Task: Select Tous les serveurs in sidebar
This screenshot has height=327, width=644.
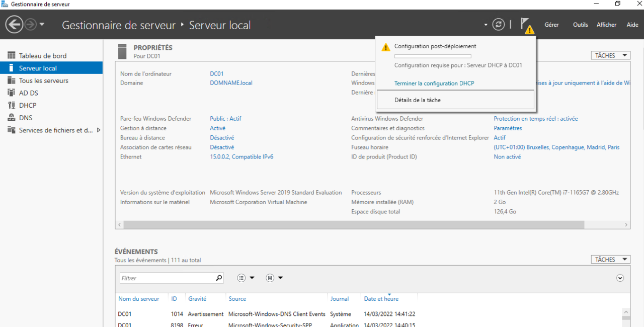Action: [x=43, y=80]
